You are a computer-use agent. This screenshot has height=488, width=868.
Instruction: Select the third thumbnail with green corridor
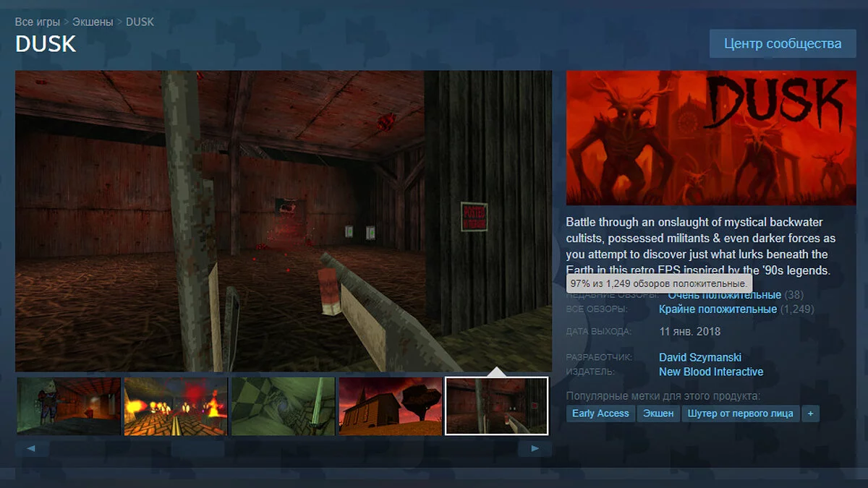pyautogui.click(x=283, y=406)
